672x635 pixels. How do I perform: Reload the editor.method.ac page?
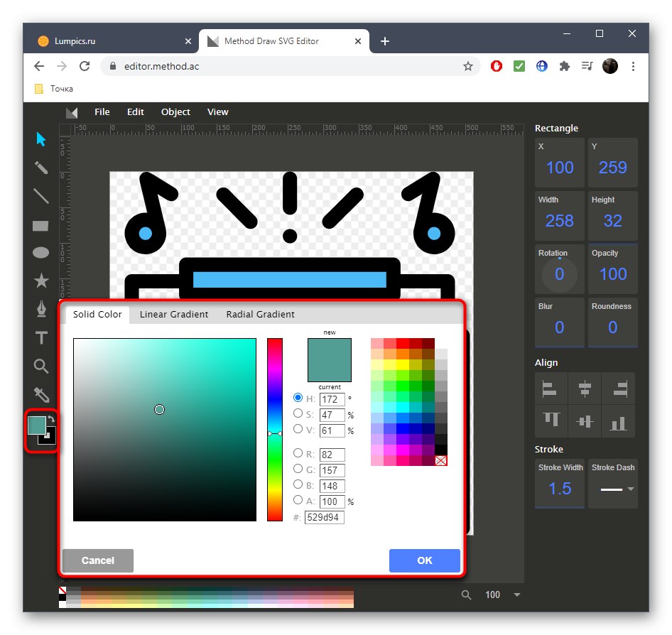[x=85, y=66]
